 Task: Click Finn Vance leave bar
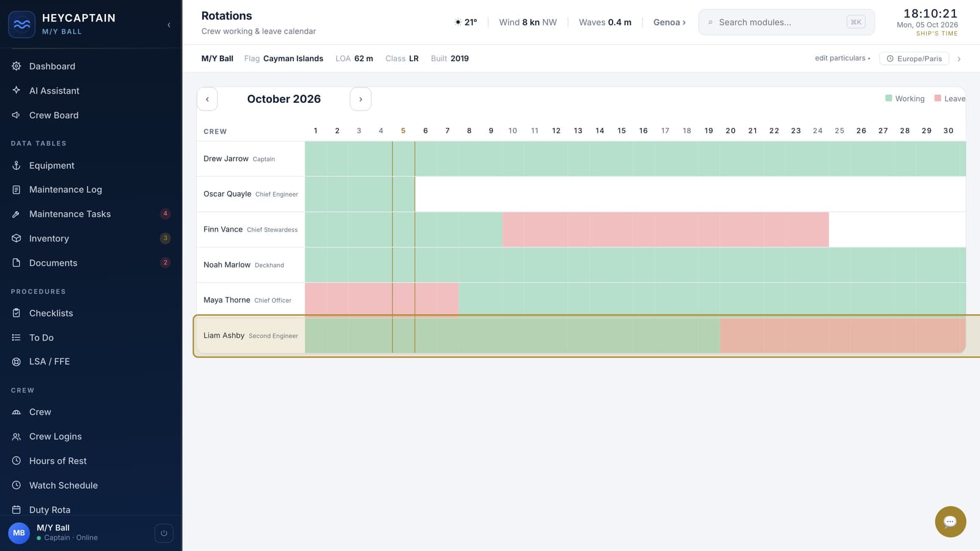(x=666, y=230)
